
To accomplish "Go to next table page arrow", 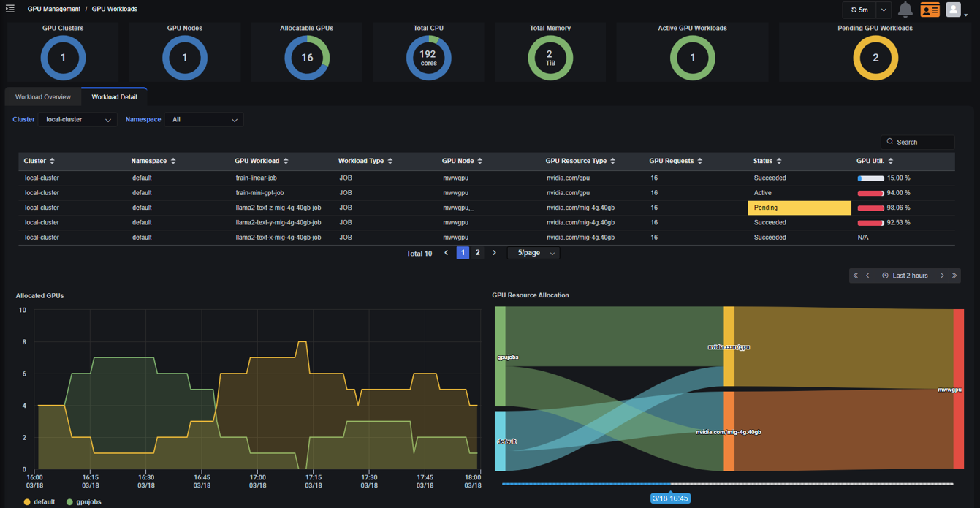I will point(494,253).
